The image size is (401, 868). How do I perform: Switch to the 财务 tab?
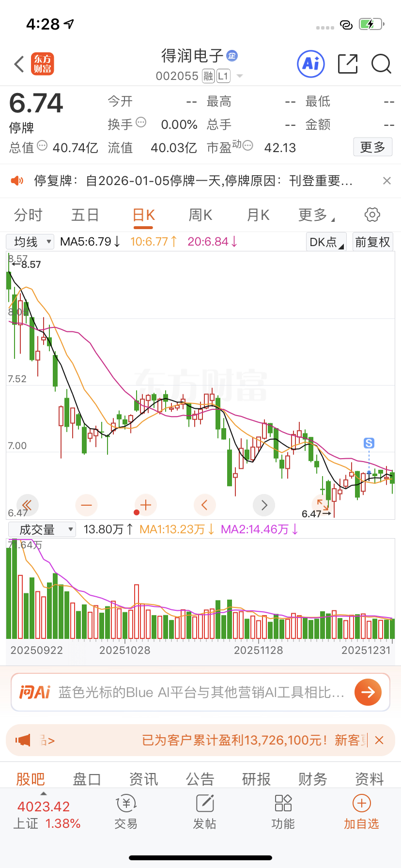click(x=313, y=779)
